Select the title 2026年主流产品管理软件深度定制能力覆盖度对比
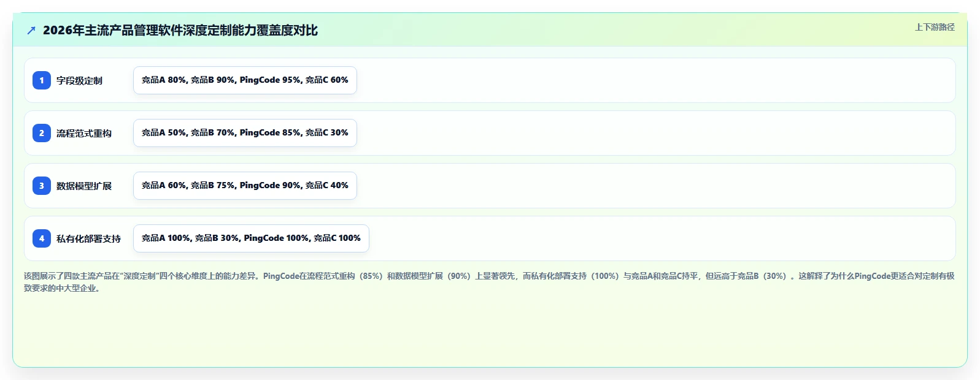The image size is (980, 380). tap(180, 30)
